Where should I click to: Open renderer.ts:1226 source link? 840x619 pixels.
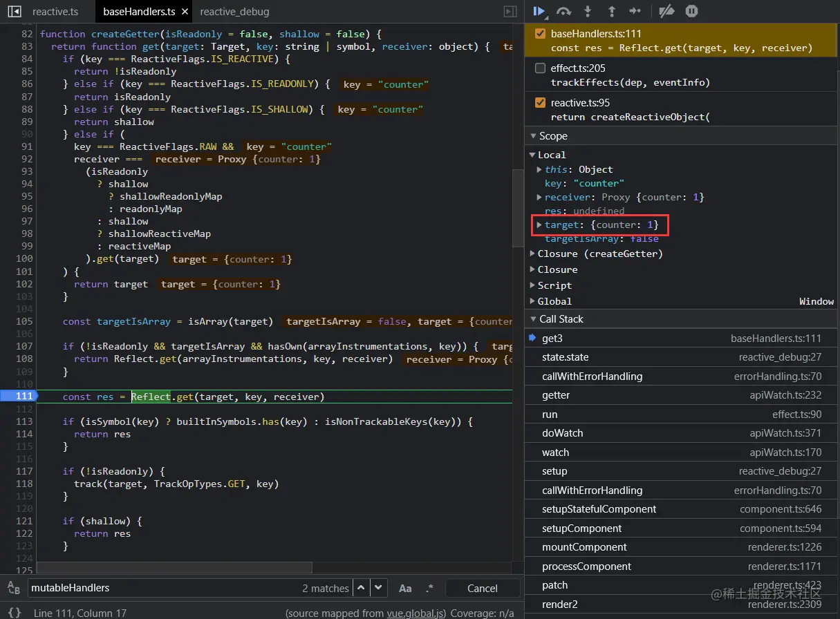coord(785,547)
